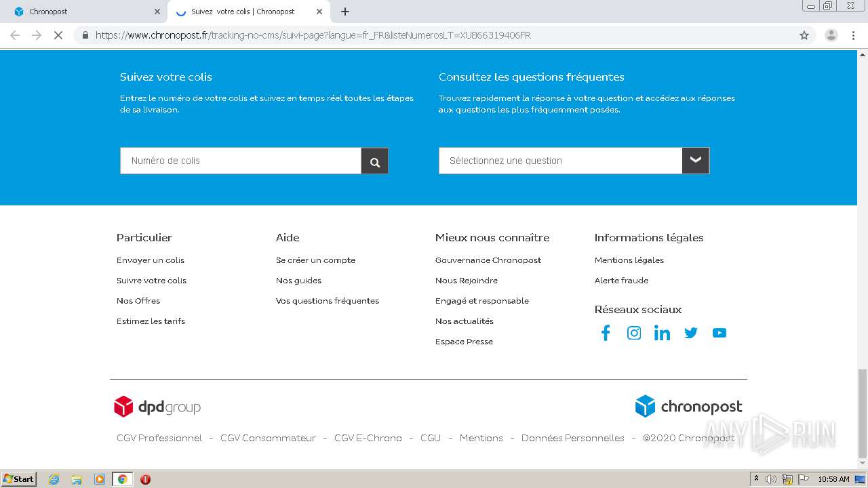Open Mentions légales link

(x=629, y=260)
